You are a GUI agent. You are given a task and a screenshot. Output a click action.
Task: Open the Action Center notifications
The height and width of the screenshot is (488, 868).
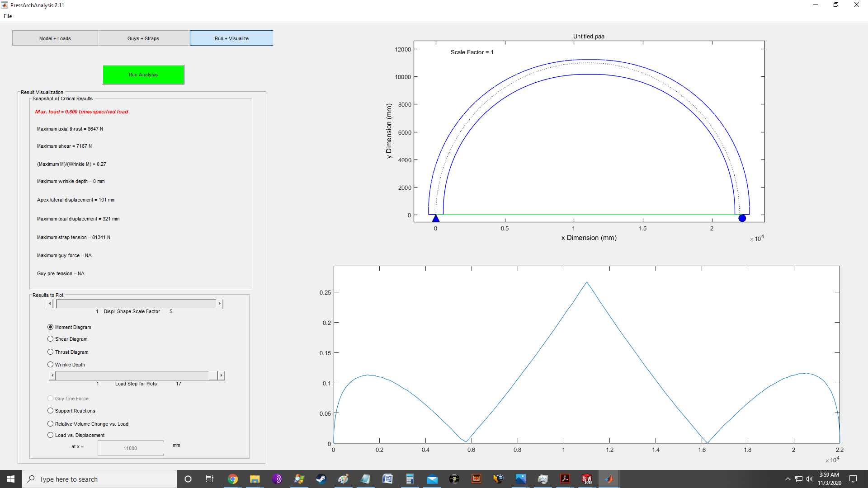(853, 479)
